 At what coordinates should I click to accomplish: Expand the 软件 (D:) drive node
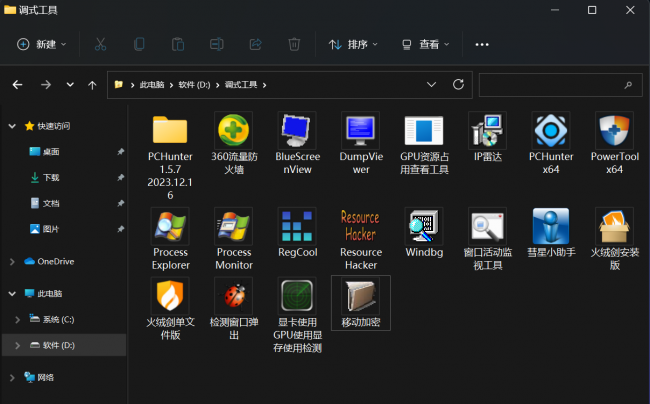point(17,345)
